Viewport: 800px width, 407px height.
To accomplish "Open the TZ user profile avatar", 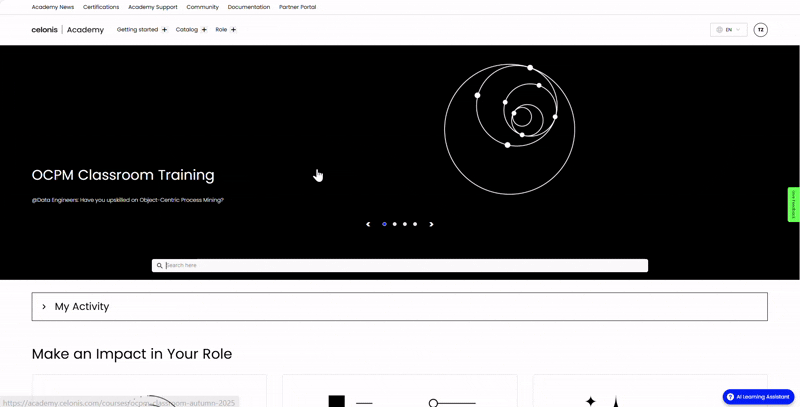I will (761, 30).
